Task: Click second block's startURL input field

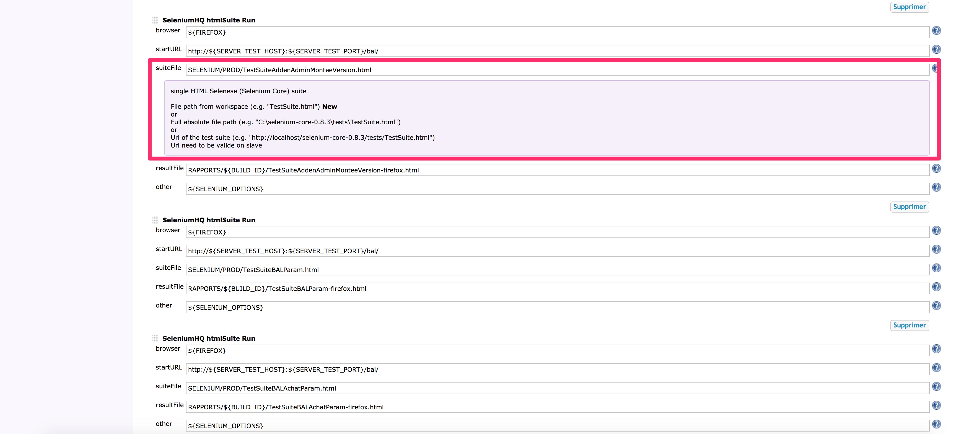Action: 557,251
